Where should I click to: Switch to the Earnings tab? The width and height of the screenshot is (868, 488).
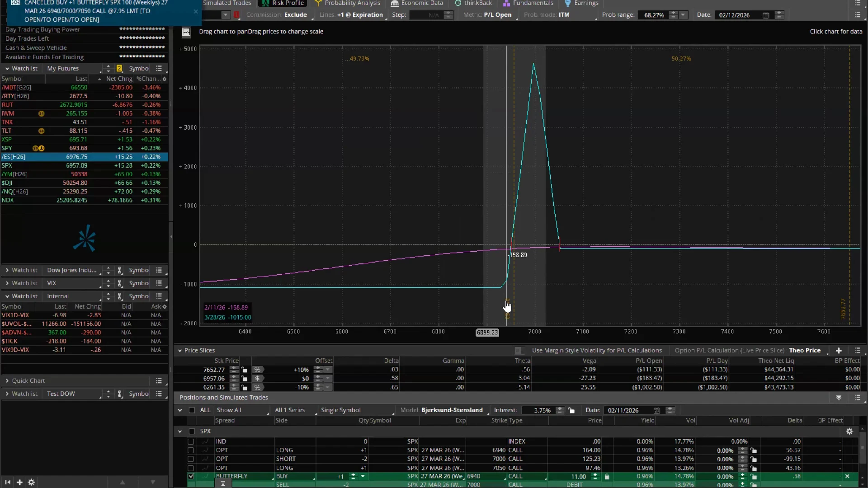tap(581, 3)
